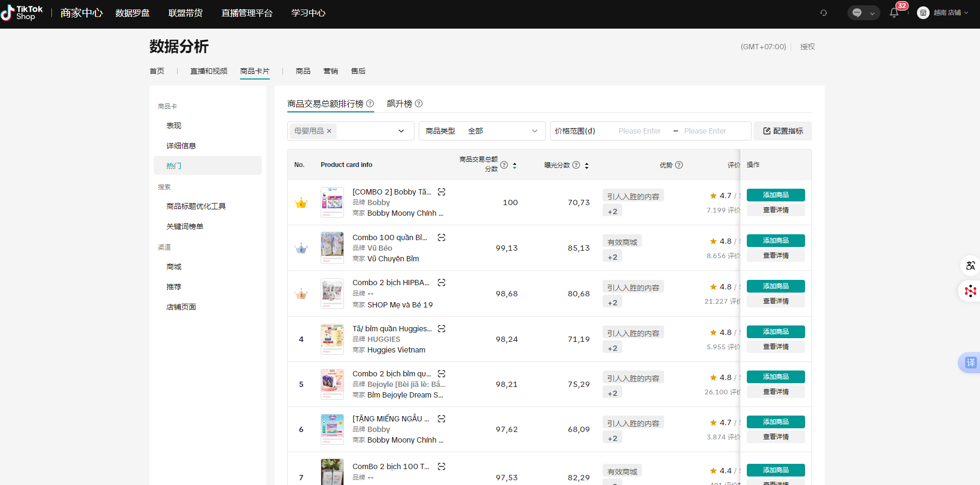The image size is (980, 485).
Task: Click 查看详情 for TẶNG MIẾNG NGẪU row
Action: [776, 437]
